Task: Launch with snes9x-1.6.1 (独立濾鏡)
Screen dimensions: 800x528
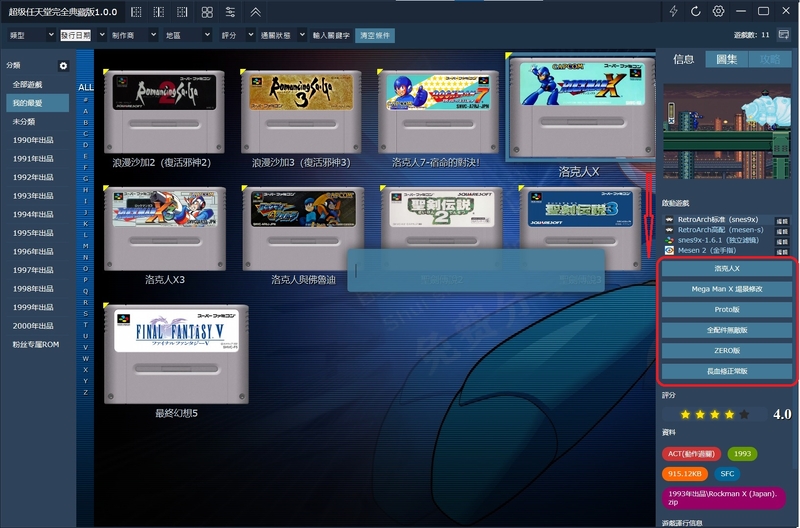Action: (x=718, y=240)
